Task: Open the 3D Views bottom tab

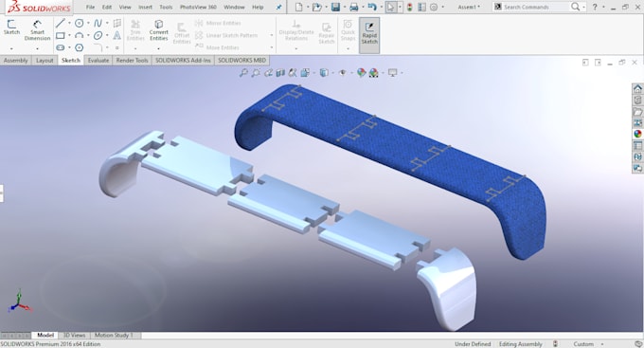Action: (x=74, y=336)
